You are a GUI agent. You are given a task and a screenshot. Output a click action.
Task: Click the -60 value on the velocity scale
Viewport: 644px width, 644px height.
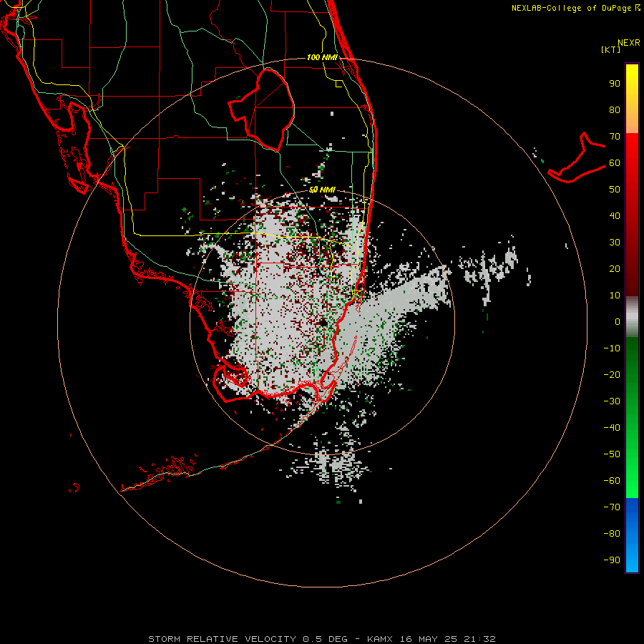coord(612,481)
